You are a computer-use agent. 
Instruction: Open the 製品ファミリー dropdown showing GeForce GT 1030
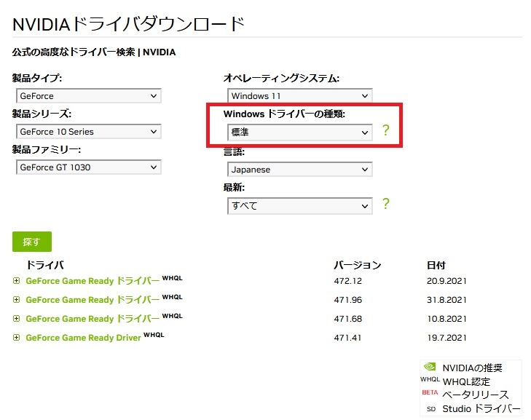88,167
